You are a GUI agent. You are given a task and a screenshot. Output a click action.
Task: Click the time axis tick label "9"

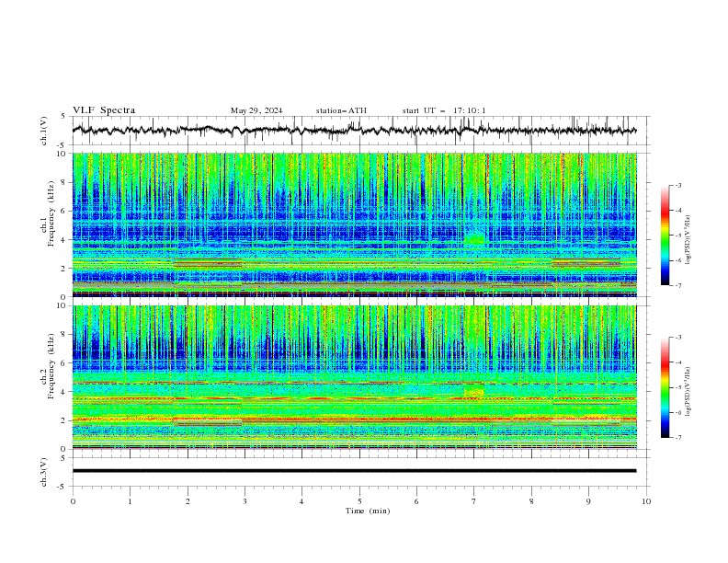click(x=588, y=501)
